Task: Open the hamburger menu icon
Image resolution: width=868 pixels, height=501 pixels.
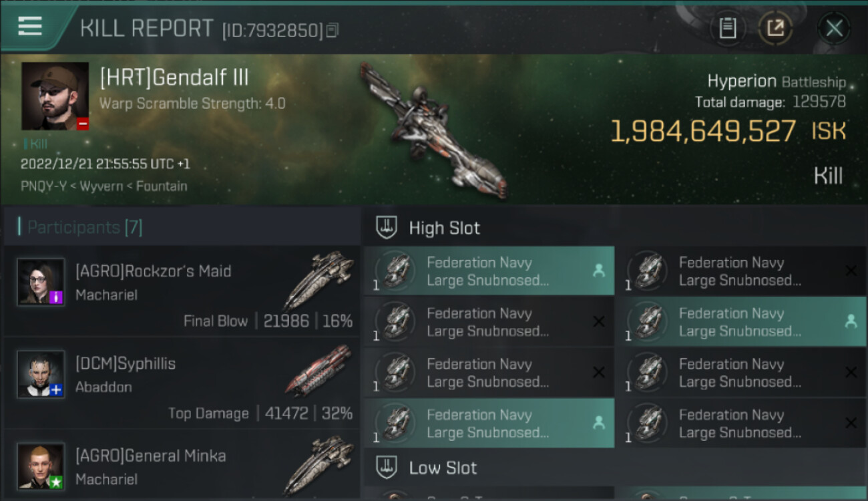Action: tap(30, 27)
